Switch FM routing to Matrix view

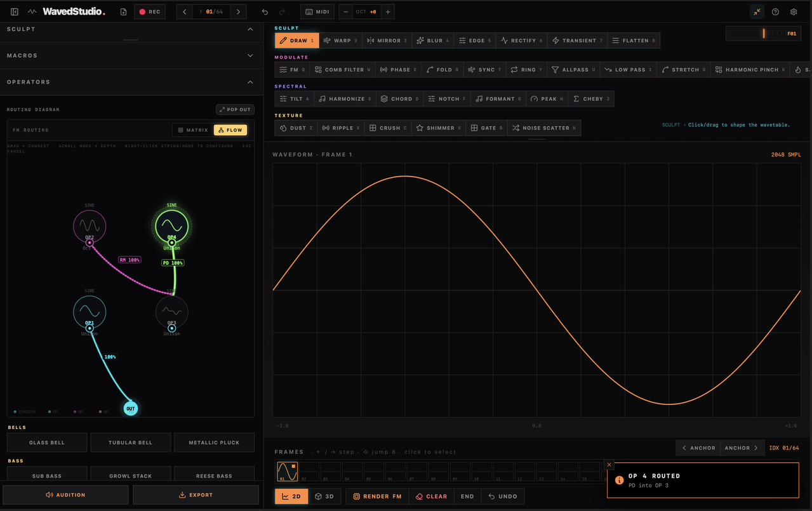(193, 130)
